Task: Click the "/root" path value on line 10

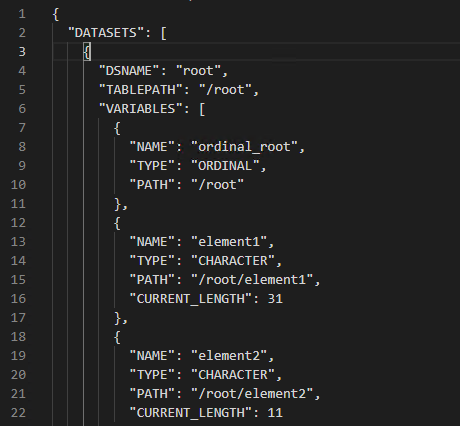Action: point(217,185)
